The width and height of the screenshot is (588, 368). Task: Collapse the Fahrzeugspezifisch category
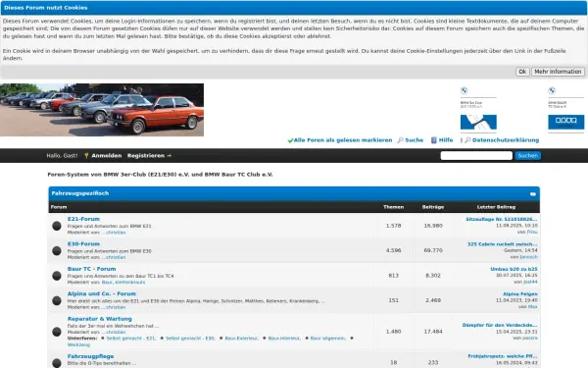click(x=533, y=194)
